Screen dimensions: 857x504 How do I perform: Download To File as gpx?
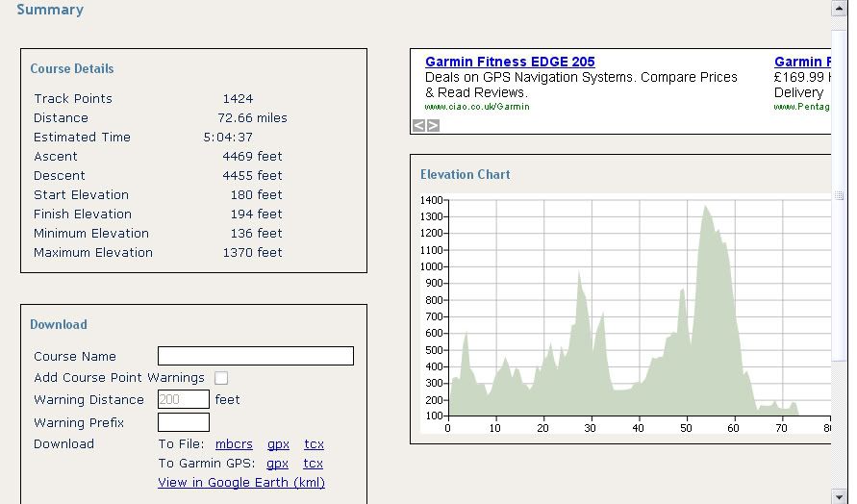click(278, 444)
